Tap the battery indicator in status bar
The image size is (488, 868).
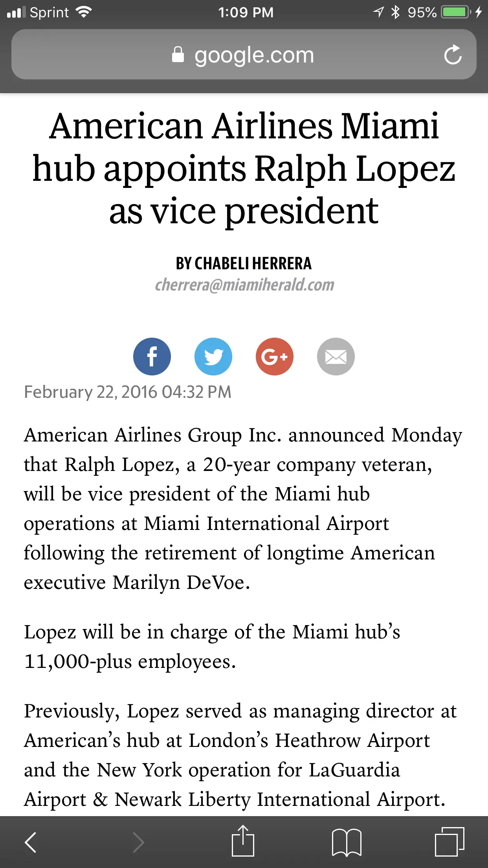(x=456, y=12)
